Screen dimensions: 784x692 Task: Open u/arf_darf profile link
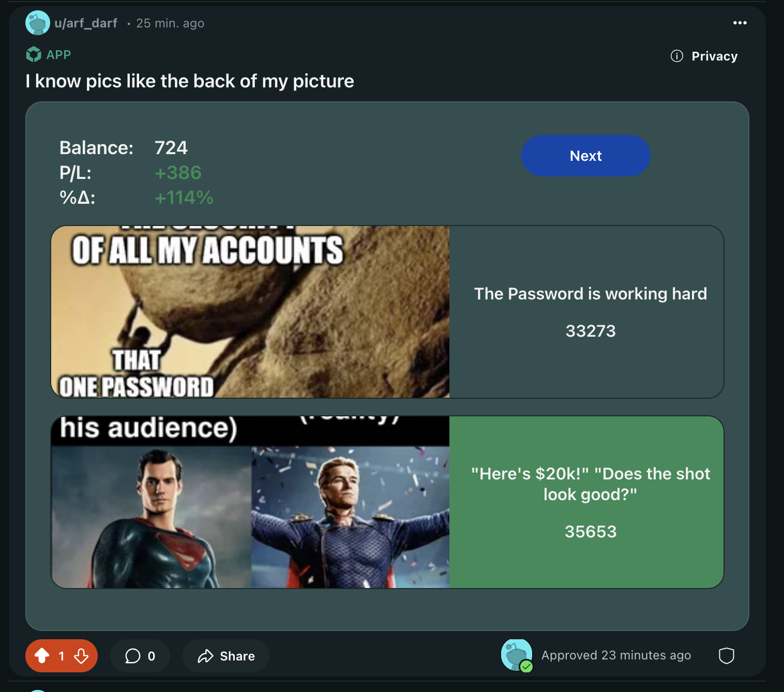coord(86,23)
